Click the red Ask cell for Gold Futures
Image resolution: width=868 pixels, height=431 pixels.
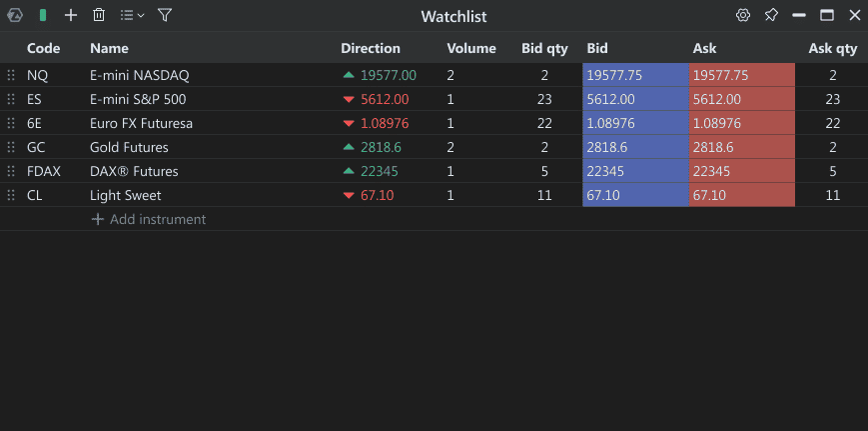click(x=741, y=147)
